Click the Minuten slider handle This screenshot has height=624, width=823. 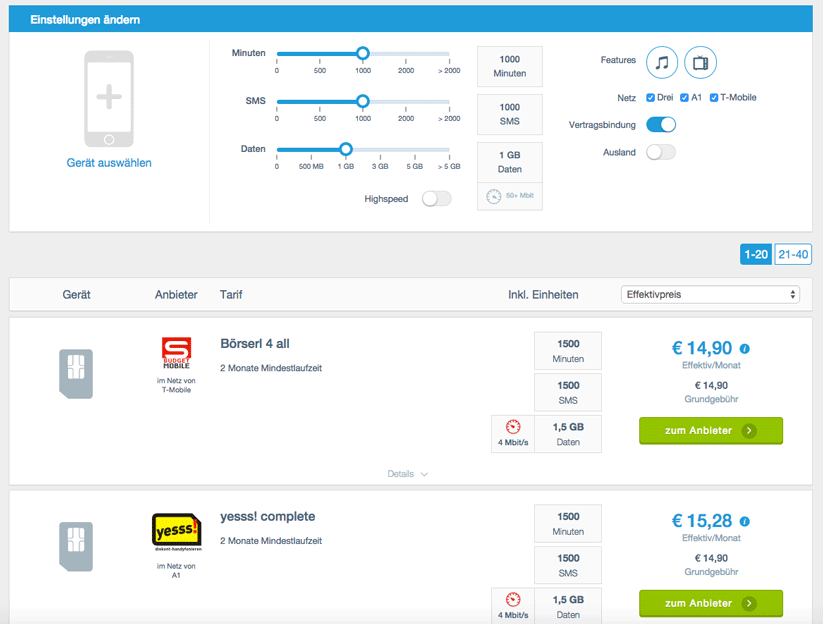(x=363, y=53)
